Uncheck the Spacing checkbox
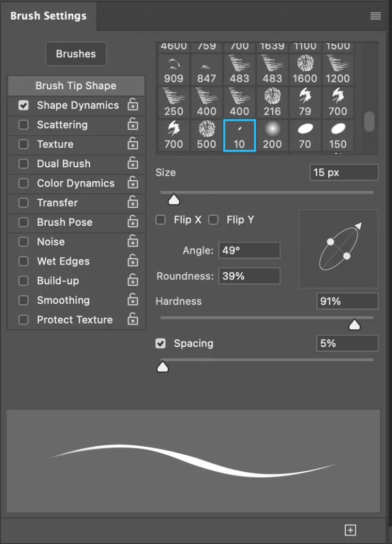The image size is (392, 544). tap(160, 344)
